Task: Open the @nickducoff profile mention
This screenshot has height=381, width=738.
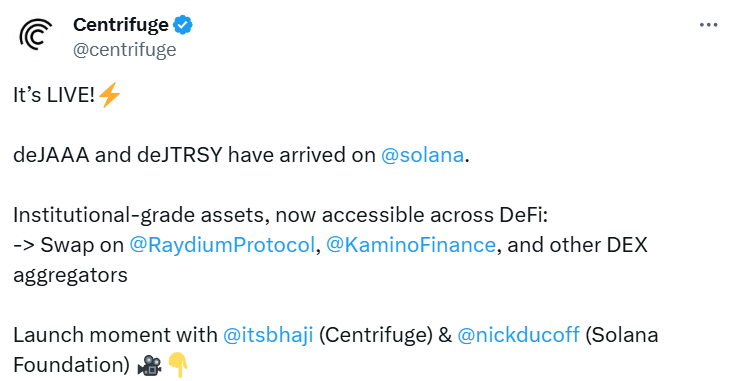Action: pos(518,335)
